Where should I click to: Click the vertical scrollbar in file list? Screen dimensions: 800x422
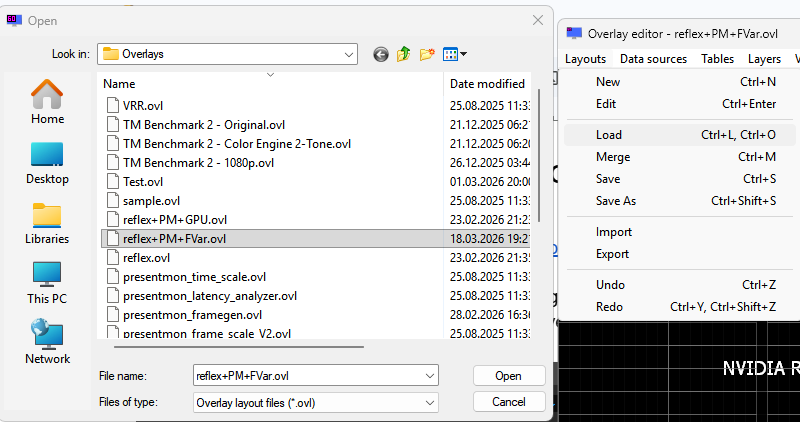(539, 156)
